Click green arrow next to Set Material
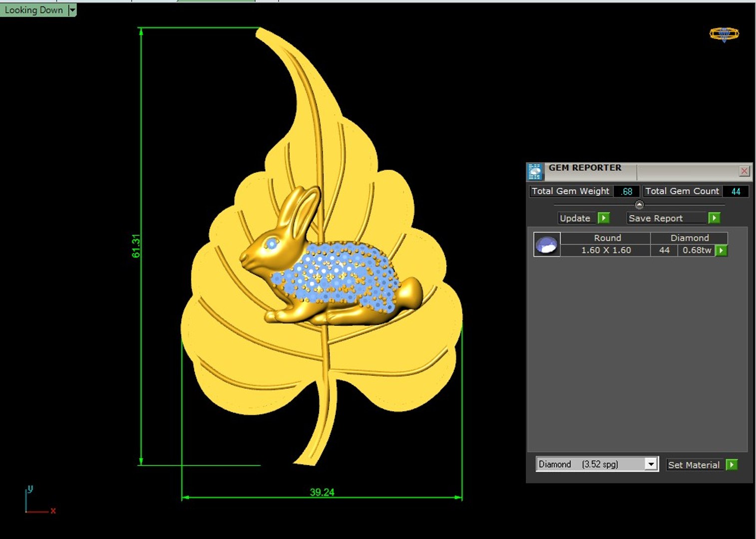756x539 pixels. [732, 465]
